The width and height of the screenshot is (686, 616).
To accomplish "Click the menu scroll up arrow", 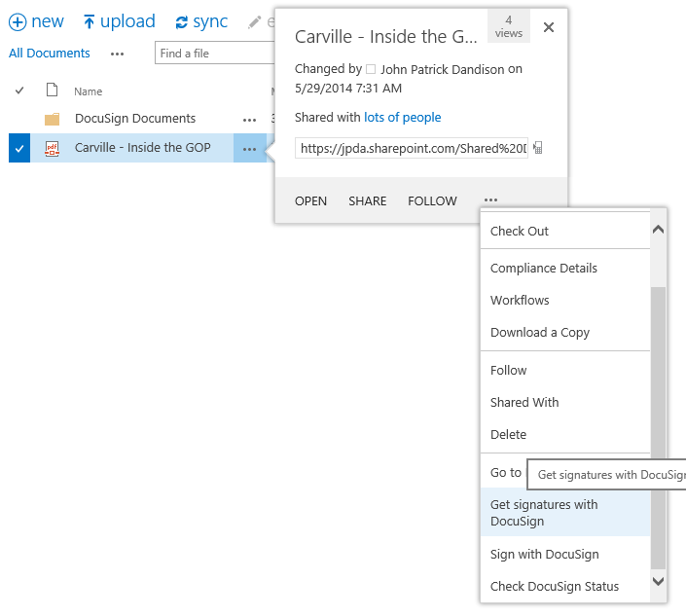I will click(x=658, y=230).
